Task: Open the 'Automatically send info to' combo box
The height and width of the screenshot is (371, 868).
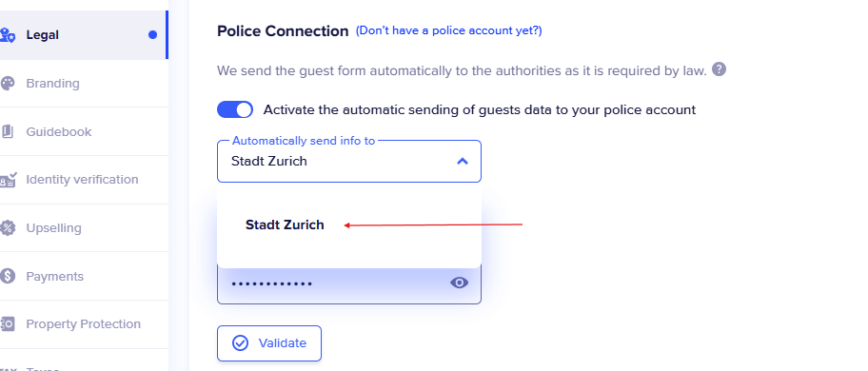Action: 349,162
